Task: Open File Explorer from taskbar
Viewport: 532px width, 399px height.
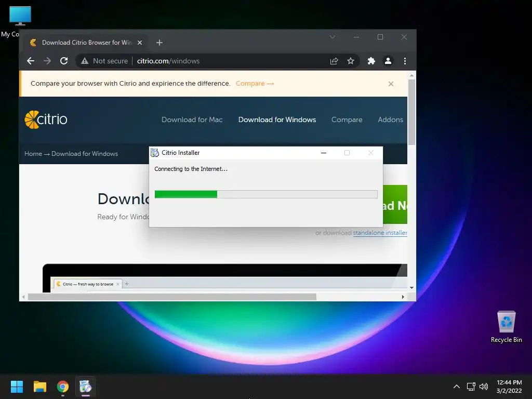Action: [39, 387]
